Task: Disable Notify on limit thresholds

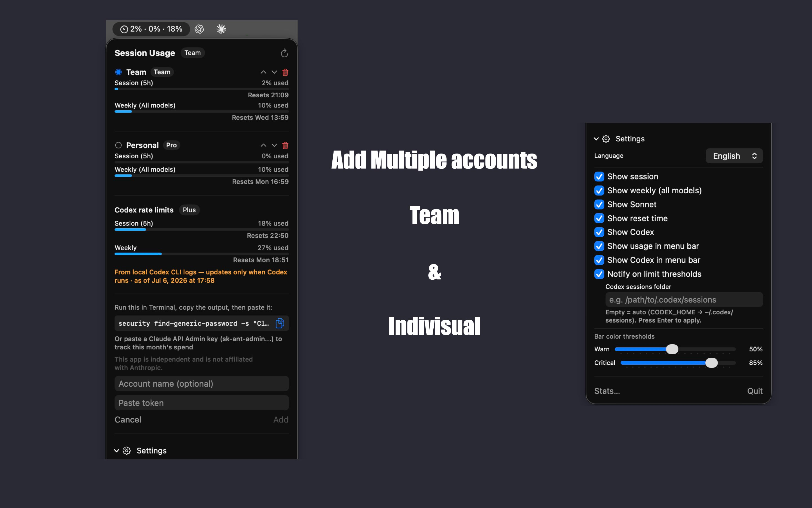Action: [599, 274]
